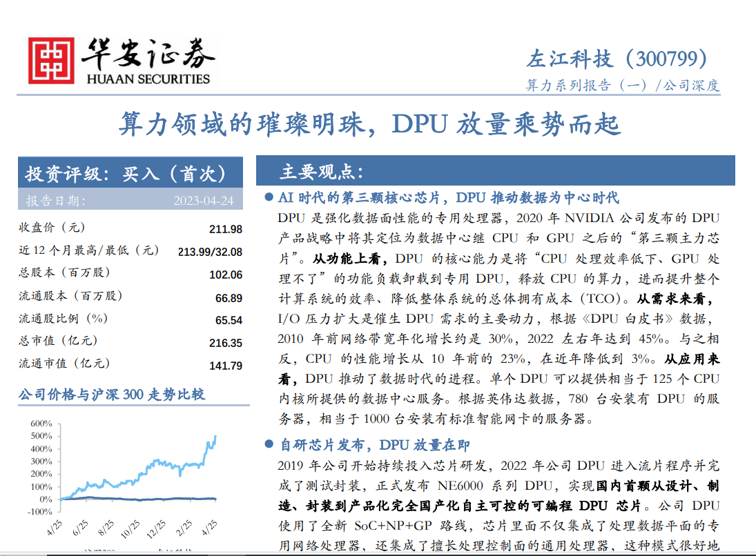The image size is (756, 556).
Task: Click the bold text 国内首颗从设计、制
Action: point(658,486)
